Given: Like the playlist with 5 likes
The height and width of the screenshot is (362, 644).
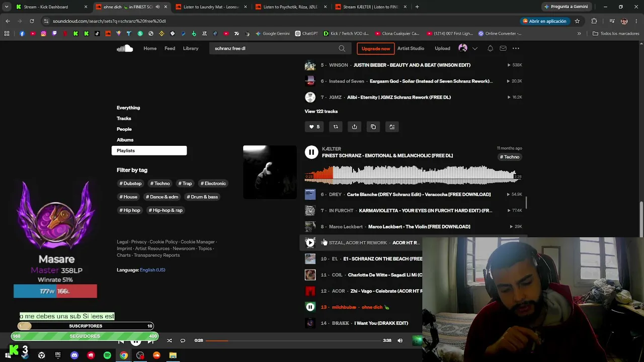Looking at the screenshot, I should 314,127.
